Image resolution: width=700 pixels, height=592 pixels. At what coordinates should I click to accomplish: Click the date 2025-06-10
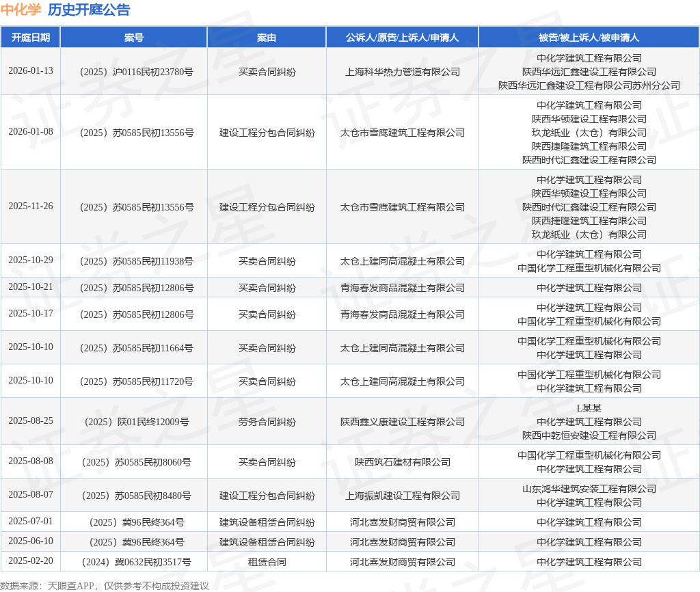pos(30,541)
